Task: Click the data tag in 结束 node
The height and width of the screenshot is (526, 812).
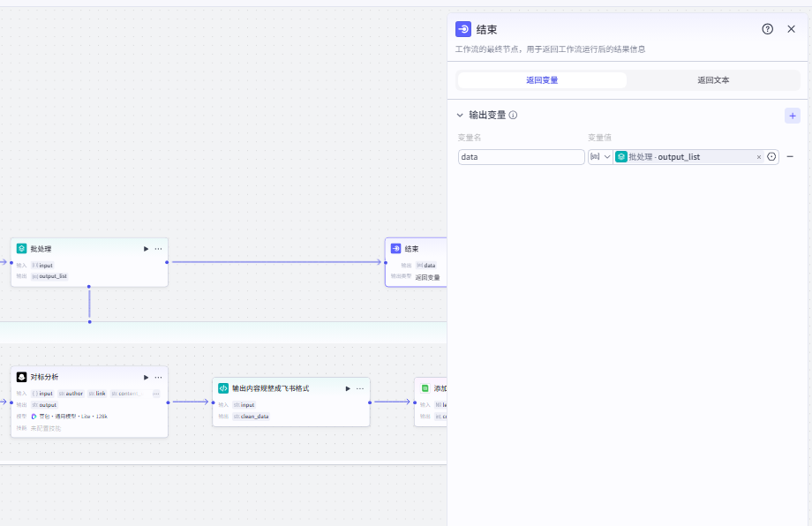Action: click(x=426, y=266)
